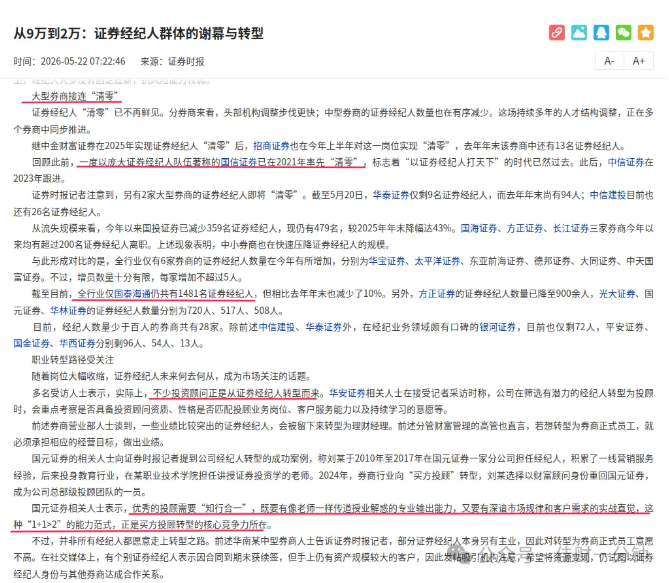Open the 国泰海通 link
This screenshot has height=583, width=669.
click(x=133, y=294)
